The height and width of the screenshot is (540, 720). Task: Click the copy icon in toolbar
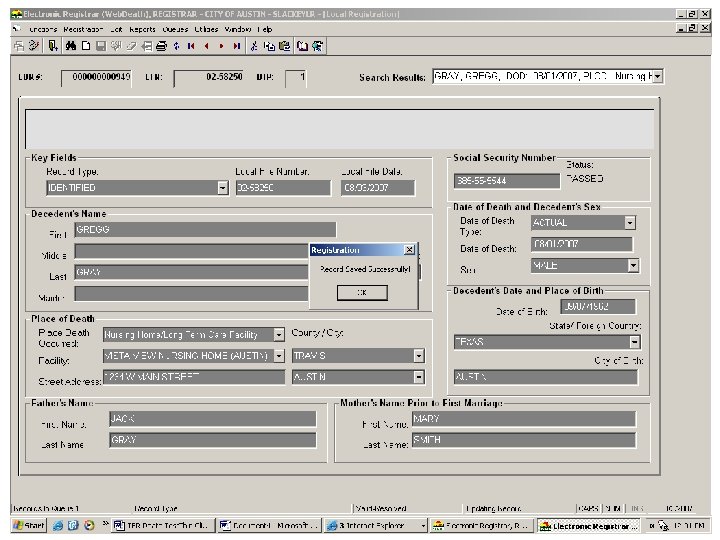click(269, 46)
